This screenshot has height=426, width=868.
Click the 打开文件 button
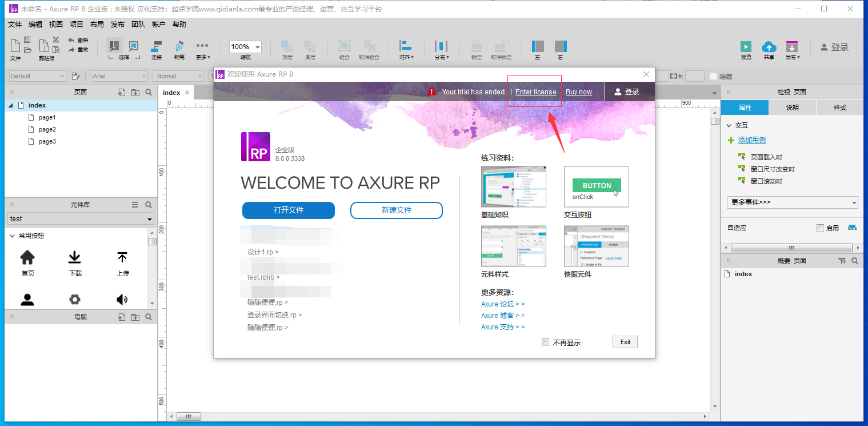tap(289, 210)
